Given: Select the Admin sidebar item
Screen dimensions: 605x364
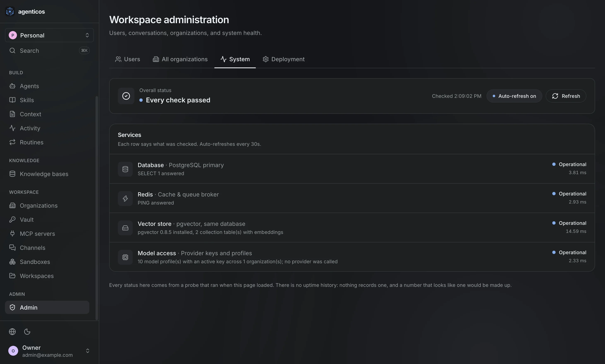Looking at the screenshot, I should click(x=47, y=307).
